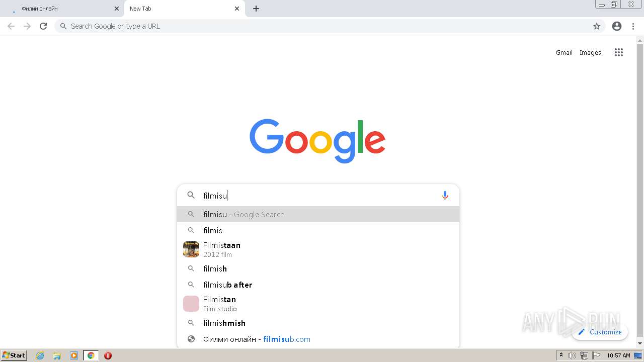Click the page vertical scrollbar
The width and height of the screenshot is (644, 362).
click(640, 191)
